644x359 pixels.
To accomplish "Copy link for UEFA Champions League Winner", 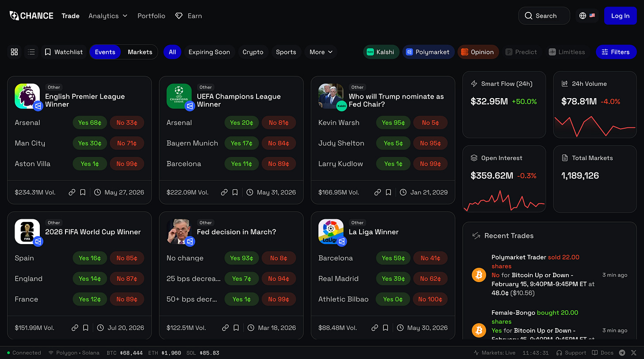I will tap(224, 192).
